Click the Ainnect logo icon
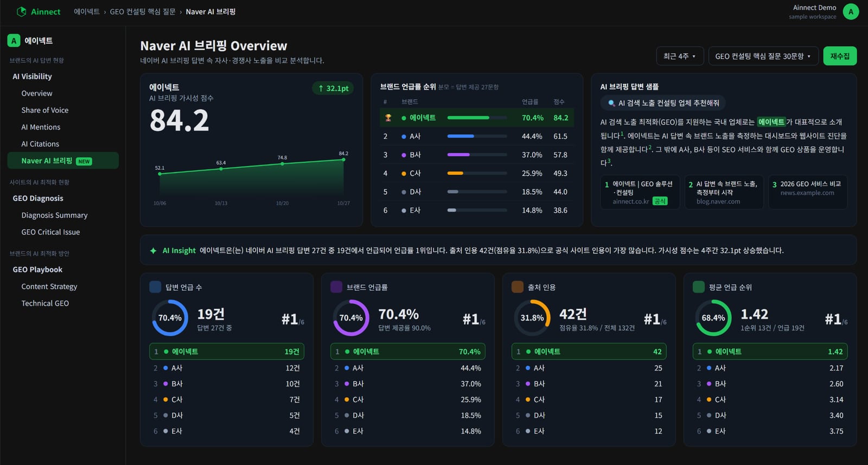The image size is (868, 465). [x=21, y=11]
